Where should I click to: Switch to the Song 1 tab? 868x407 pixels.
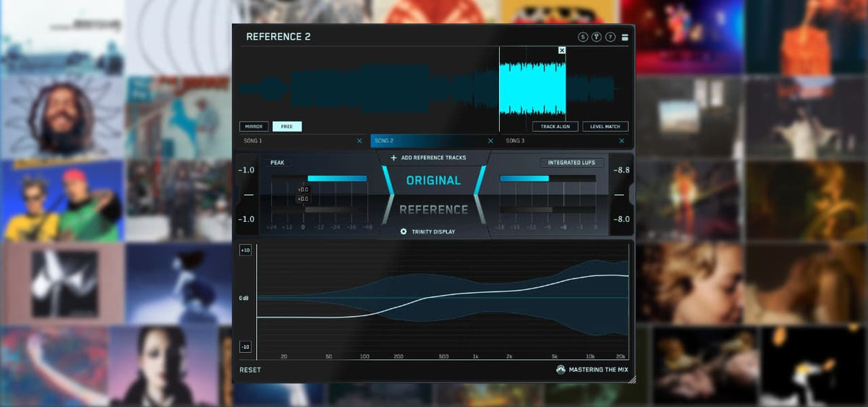[297, 141]
